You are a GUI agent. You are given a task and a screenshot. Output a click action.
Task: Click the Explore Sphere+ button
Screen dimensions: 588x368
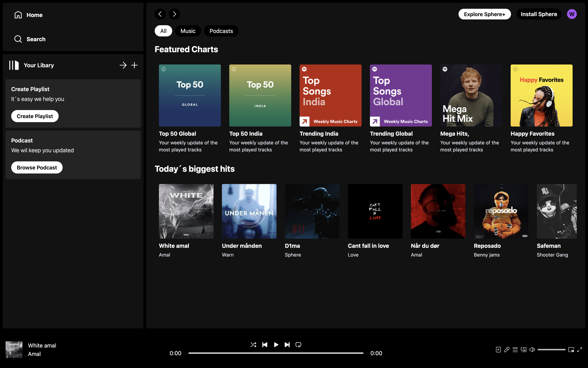(x=485, y=14)
